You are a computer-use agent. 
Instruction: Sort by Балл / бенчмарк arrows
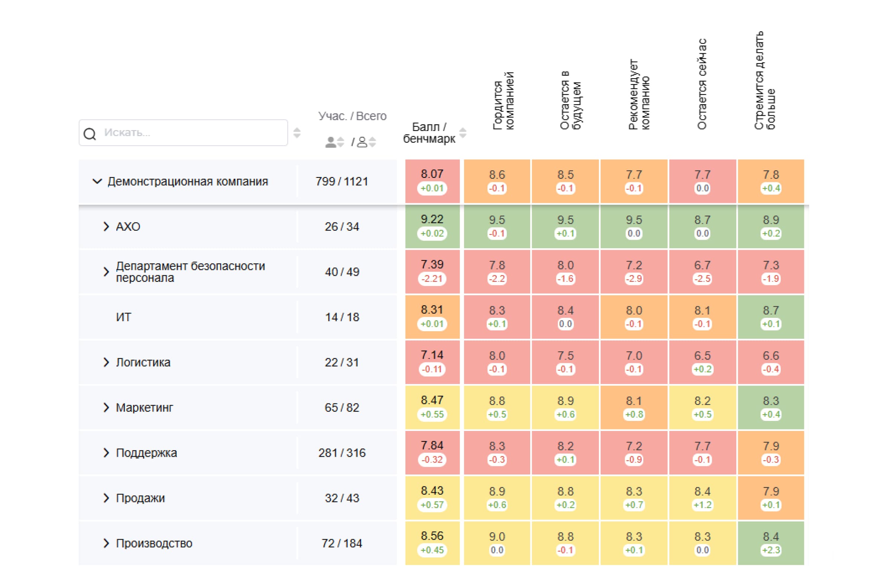click(463, 133)
